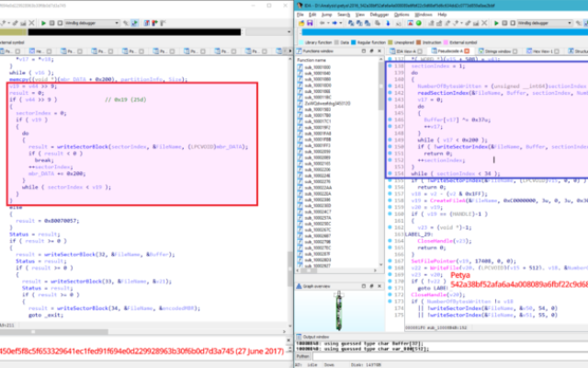588x368 pixels.
Task: Click the jump forward blue arrow
Action: coord(334,23)
